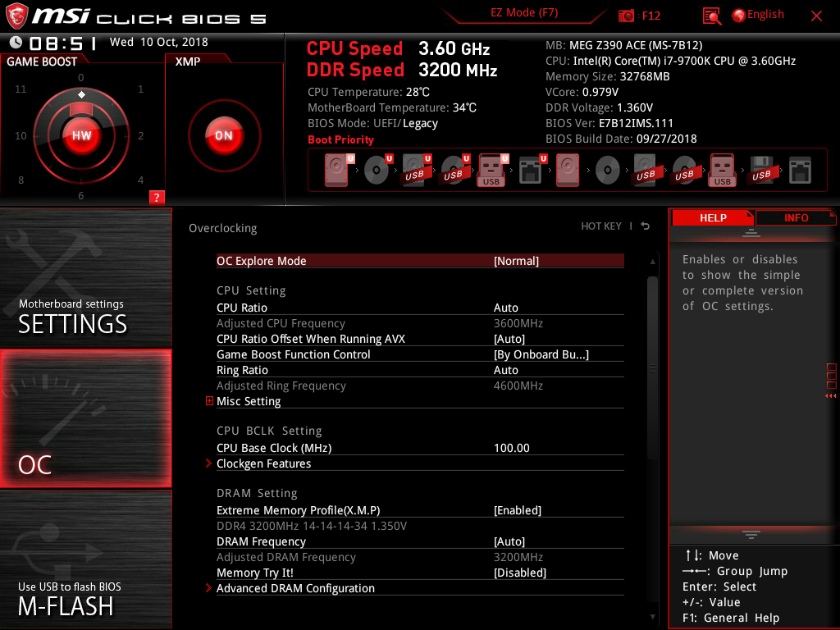Open the BIOS search magnifier icon

click(711, 16)
